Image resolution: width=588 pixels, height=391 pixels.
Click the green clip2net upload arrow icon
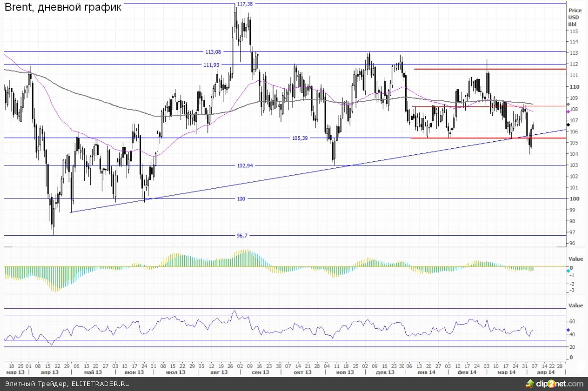click(x=530, y=383)
